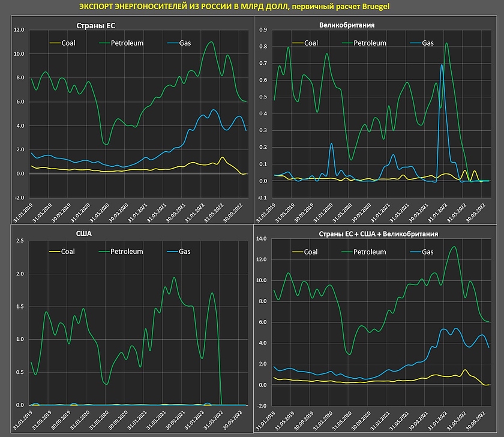Click the 2.5 y-axis label in США chart
Viewport: 504px width, 437px height.
(19, 241)
